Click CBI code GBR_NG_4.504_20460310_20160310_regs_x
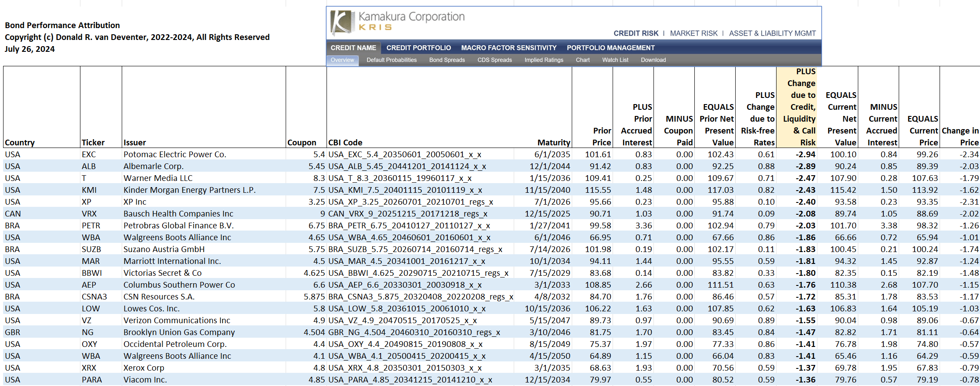 414,332
